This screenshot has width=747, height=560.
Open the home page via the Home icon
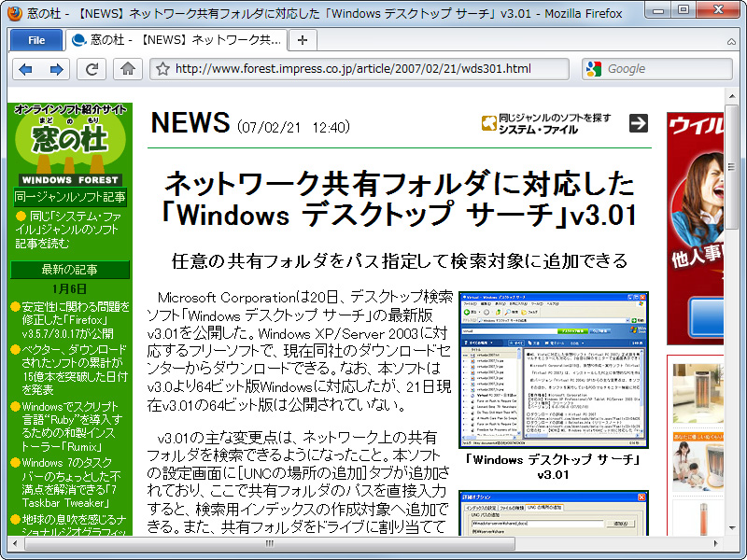[127, 68]
